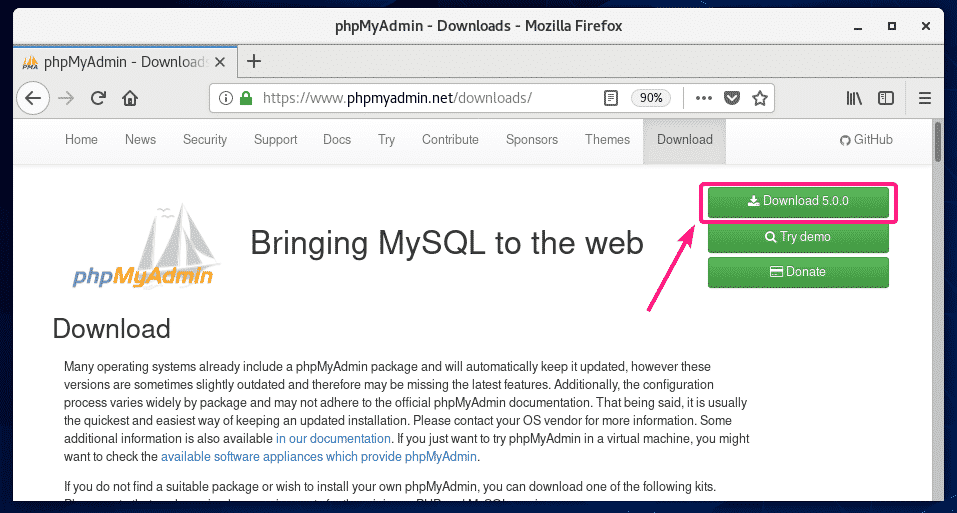This screenshot has width=957, height=513.
Task: Save page to Pocket
Action: 731,98
